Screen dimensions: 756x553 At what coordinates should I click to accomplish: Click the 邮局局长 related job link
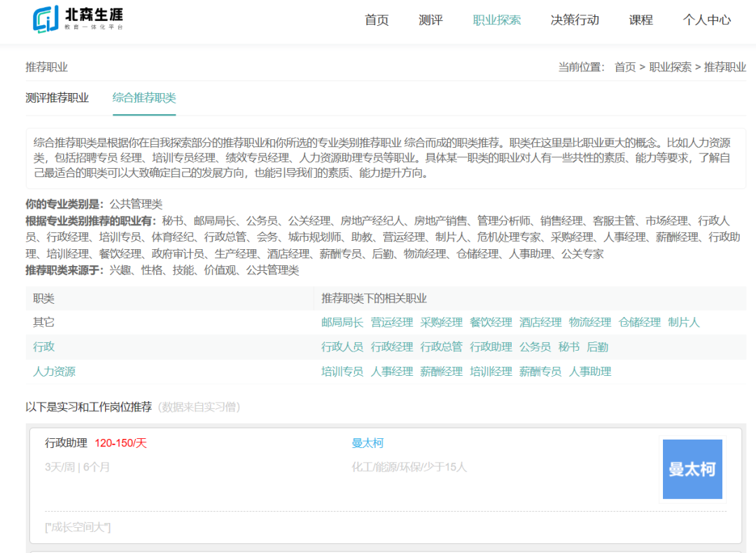tap(342, 323)
